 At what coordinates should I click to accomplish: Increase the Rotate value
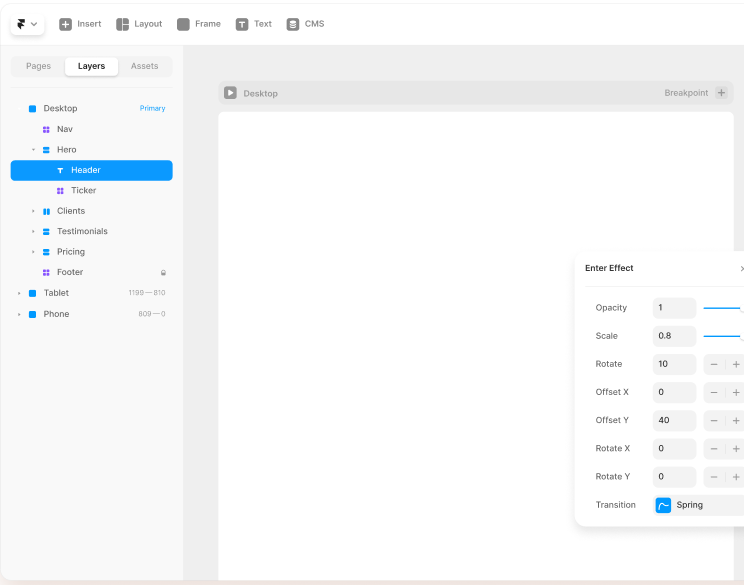click(x=735, y=364)
